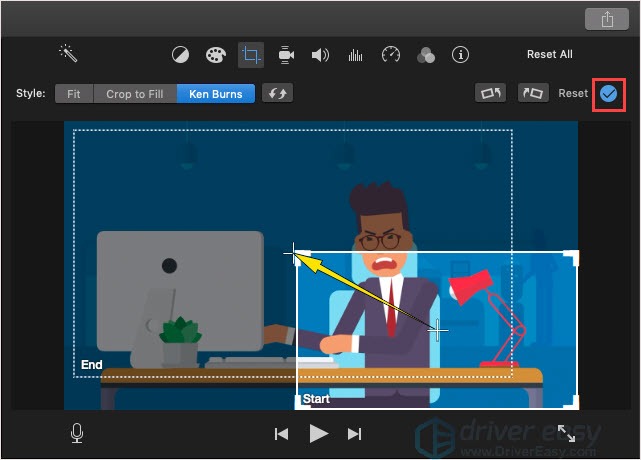Open the volume controls
This screenshot has width=641, height=460.
[x=320, y=55]
